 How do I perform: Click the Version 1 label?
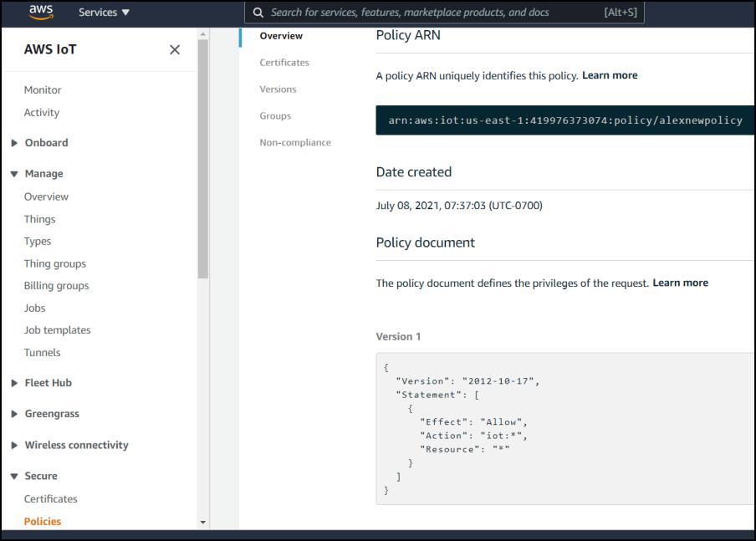398,337
